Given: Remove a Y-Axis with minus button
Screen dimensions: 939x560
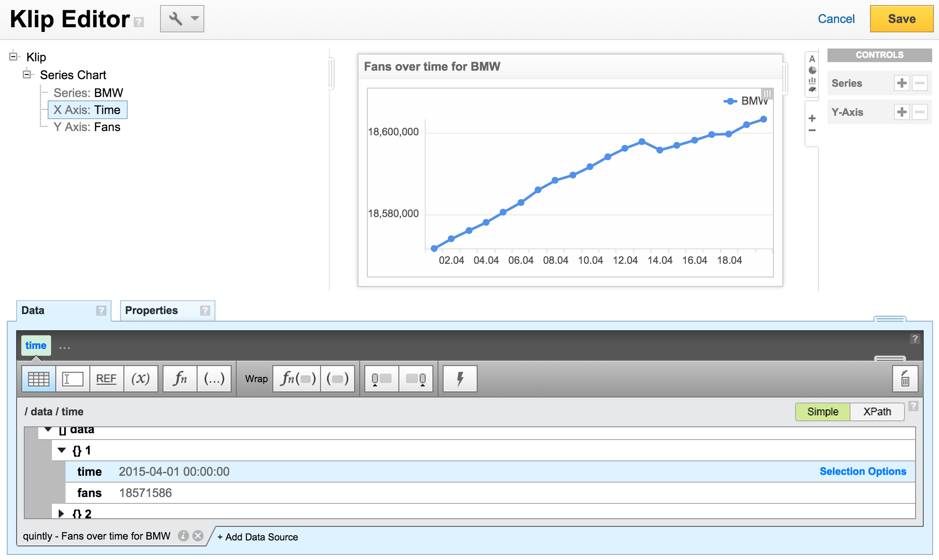Looking at the screenshot, I should 919,112.
